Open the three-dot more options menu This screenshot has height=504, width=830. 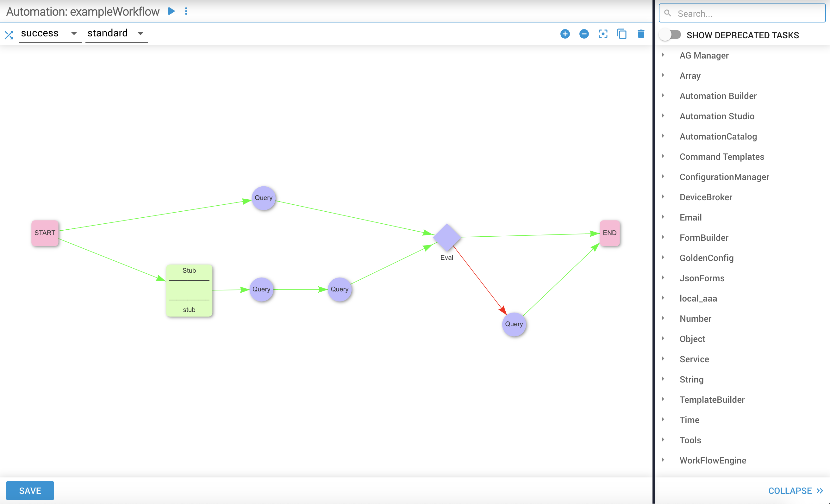(x=186, y=11)
